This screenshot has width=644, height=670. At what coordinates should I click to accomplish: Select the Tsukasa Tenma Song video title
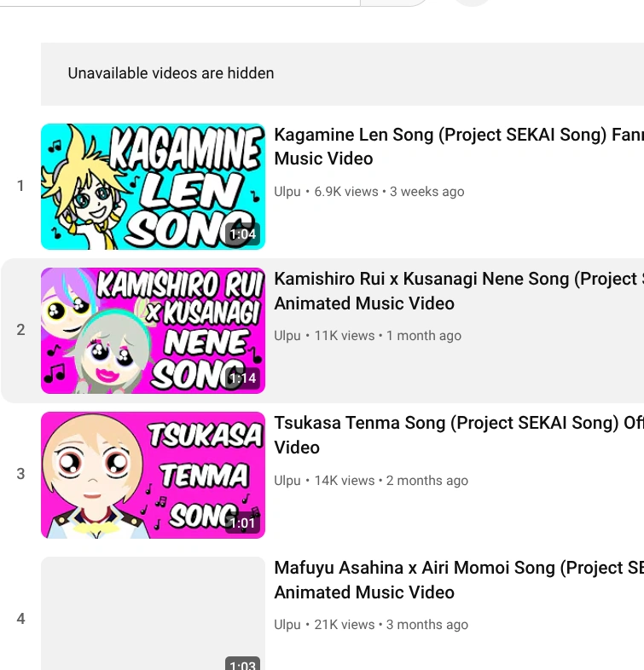[x=459, y=435]
